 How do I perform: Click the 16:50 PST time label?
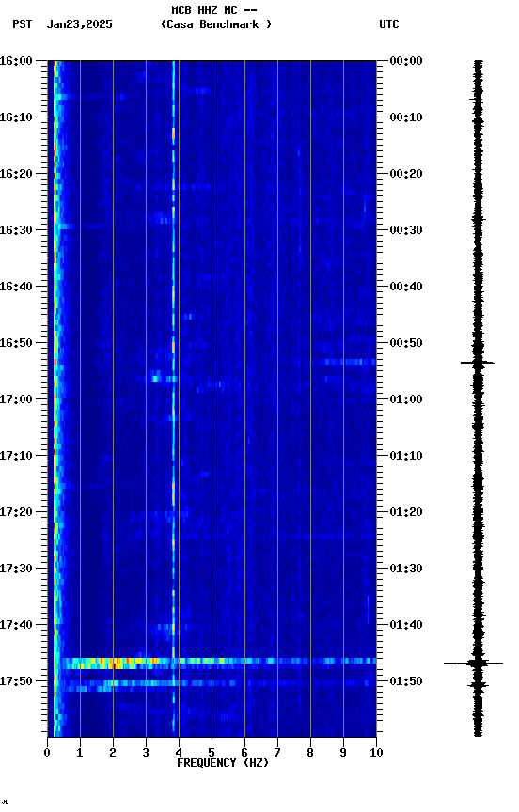pos(16,343)
